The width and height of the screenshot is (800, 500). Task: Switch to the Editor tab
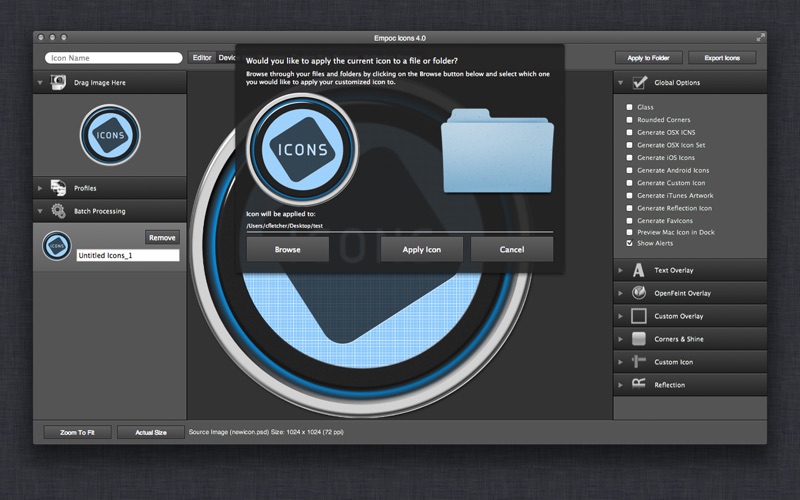point(202,58)
